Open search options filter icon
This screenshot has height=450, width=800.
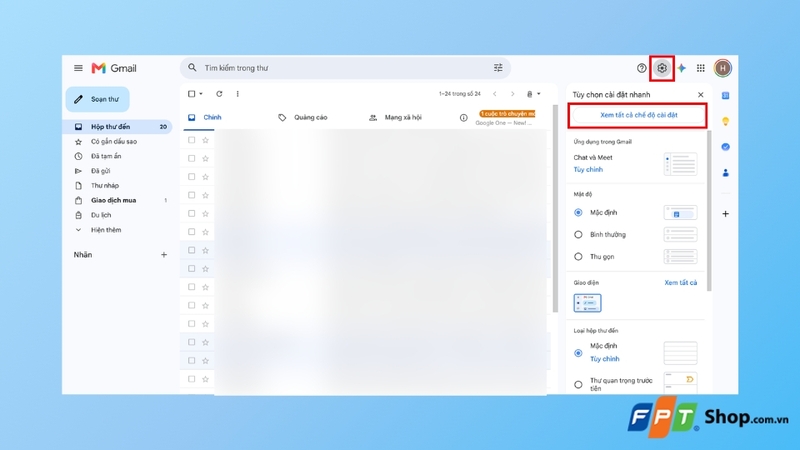(x=498, y=67)
